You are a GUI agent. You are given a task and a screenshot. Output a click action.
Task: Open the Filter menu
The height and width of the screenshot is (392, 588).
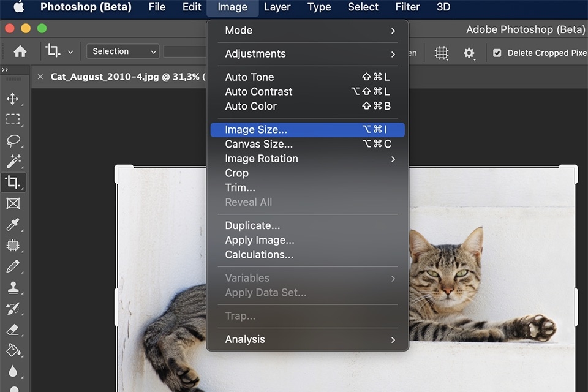coord(407,7)
